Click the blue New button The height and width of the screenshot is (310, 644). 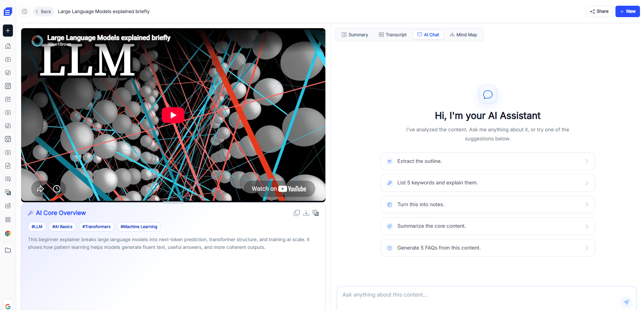click(x=628, y=11)
